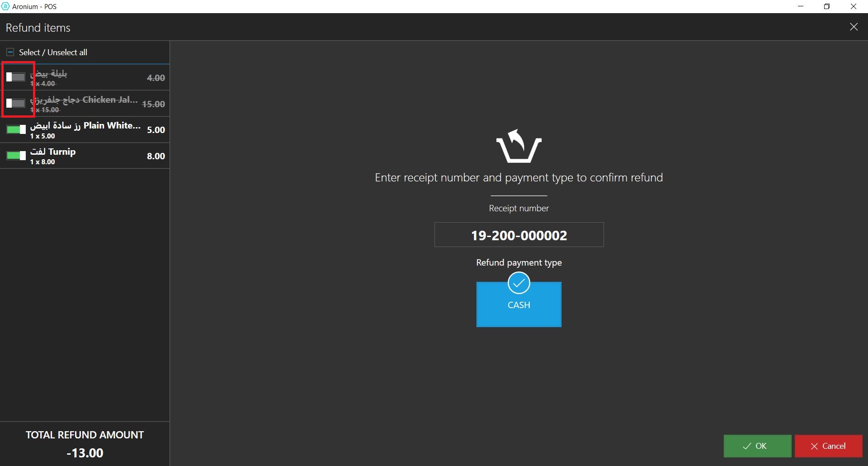The width and height of the screenshot is (868, 466).
Task: Restore down the Aronium POS window
Action: tap(827, 6)
